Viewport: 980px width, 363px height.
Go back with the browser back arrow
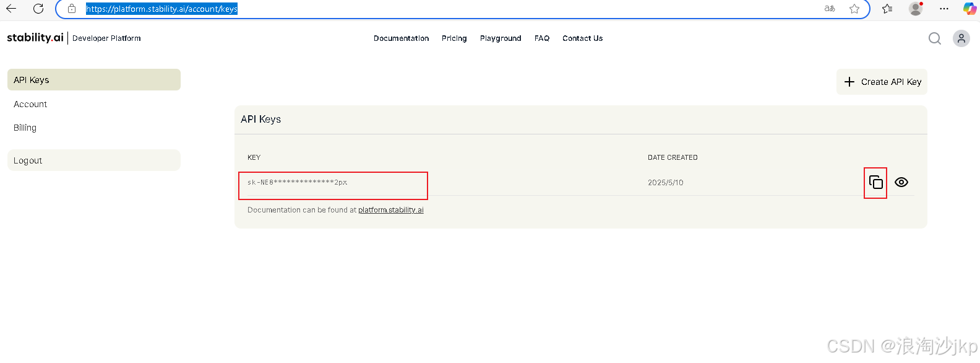pos(11,9)
